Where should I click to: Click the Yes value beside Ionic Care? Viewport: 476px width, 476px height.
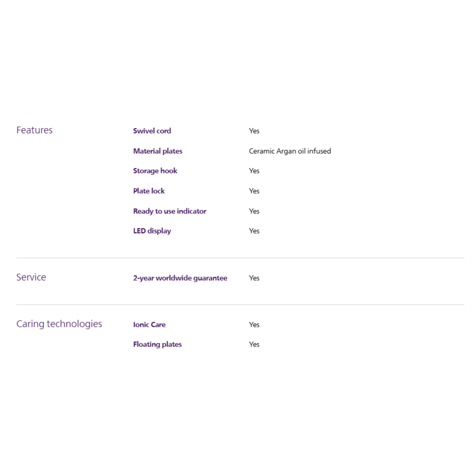pyautogui.click(x=254, y=324)
